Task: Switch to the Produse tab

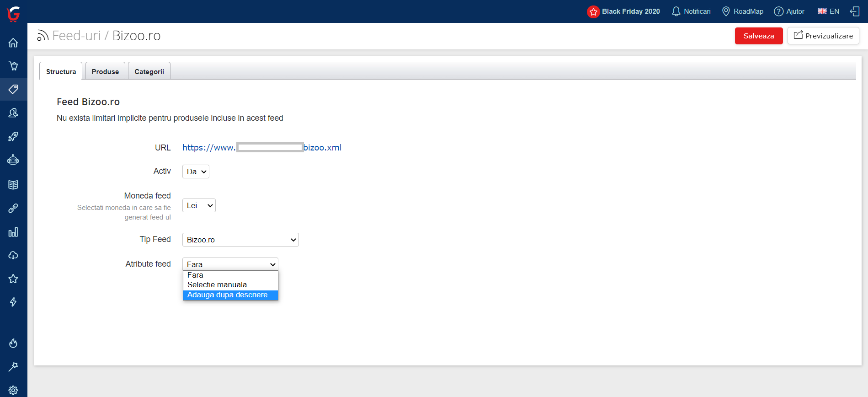Action: [x=105, y=71]
